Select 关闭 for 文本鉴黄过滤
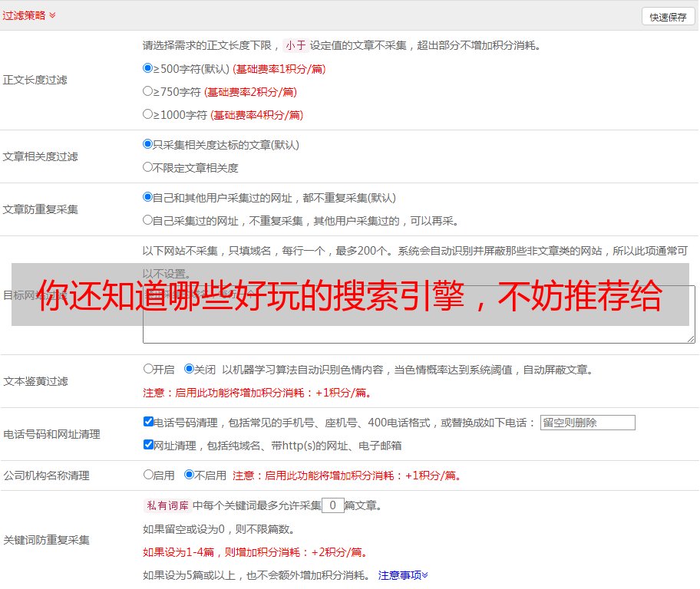The height and width of the screenshot is (589, 700). 190,369
